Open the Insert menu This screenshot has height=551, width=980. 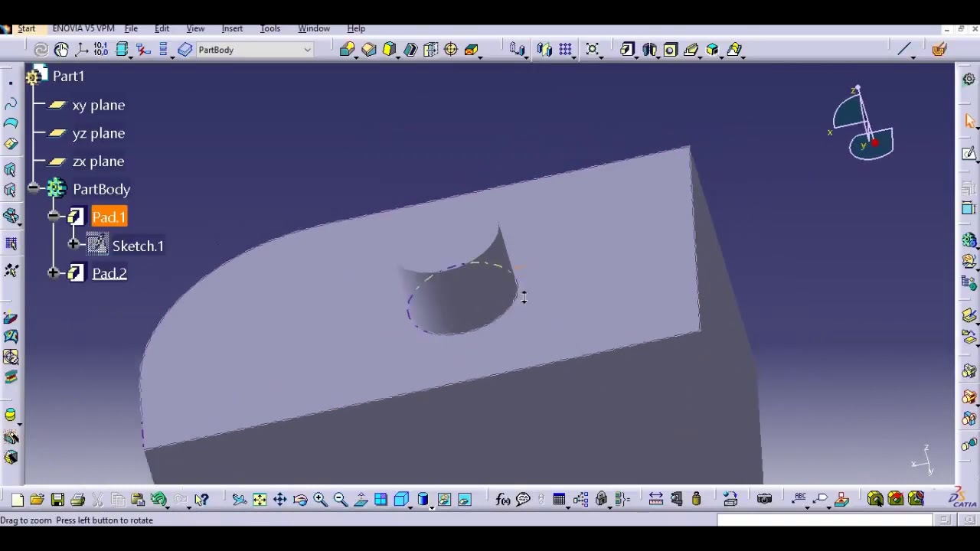click(232, 28)
